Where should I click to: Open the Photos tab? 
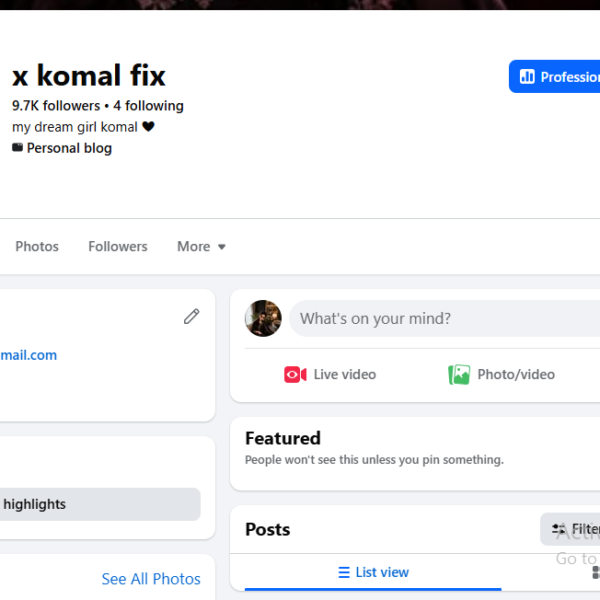(x=37, y=246)
